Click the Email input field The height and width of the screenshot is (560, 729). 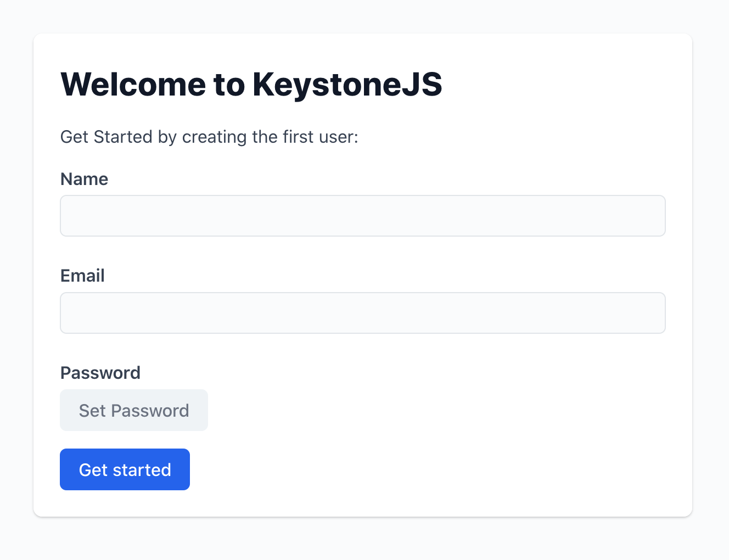tap(362, 313)
